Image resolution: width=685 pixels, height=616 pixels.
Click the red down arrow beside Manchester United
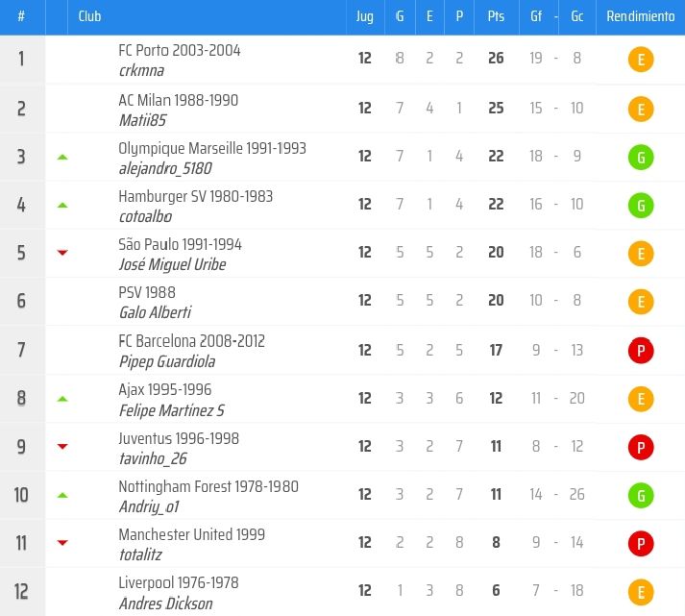[x=62, y=543]
